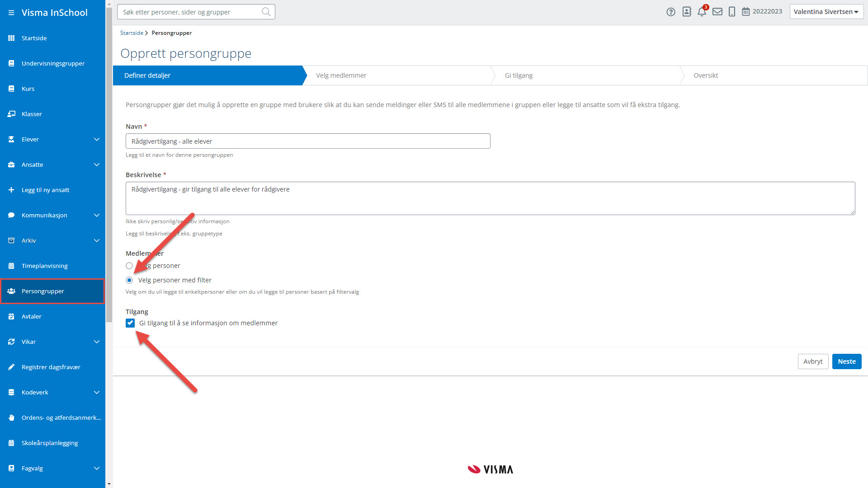Open Timeplanvisning in the sidebar
868x488 pixels.
(52, 266)
